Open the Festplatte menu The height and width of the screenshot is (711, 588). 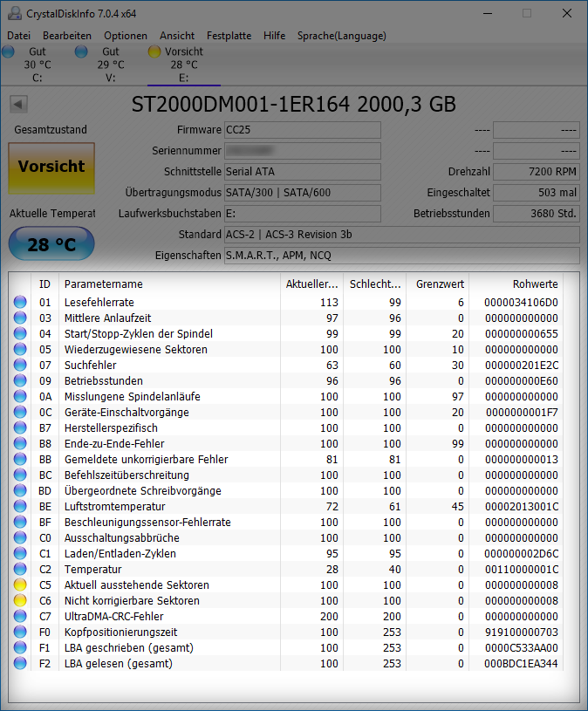click(229, 36)
